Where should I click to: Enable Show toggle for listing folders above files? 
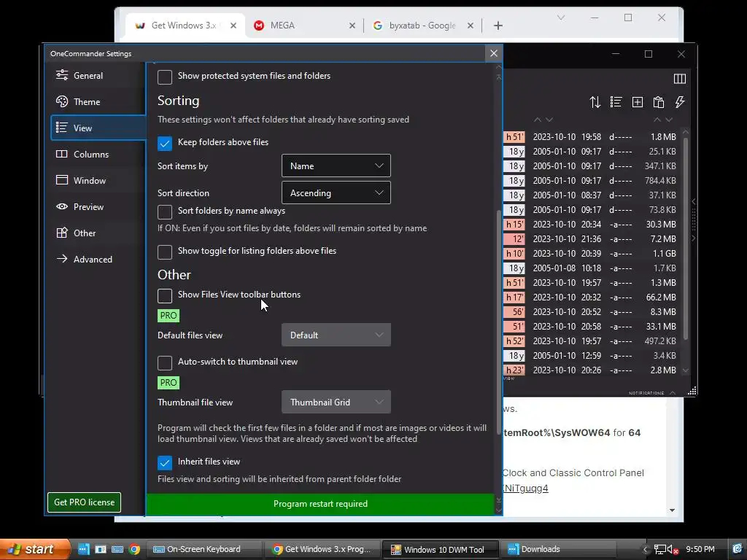pyautogui.click(x=165, y=252)
